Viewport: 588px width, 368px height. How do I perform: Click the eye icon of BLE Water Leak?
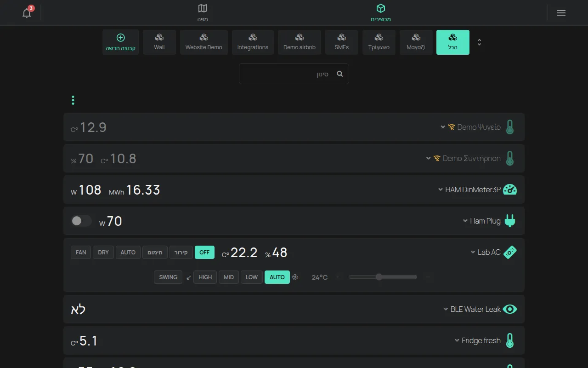click(x=510, y=309)
